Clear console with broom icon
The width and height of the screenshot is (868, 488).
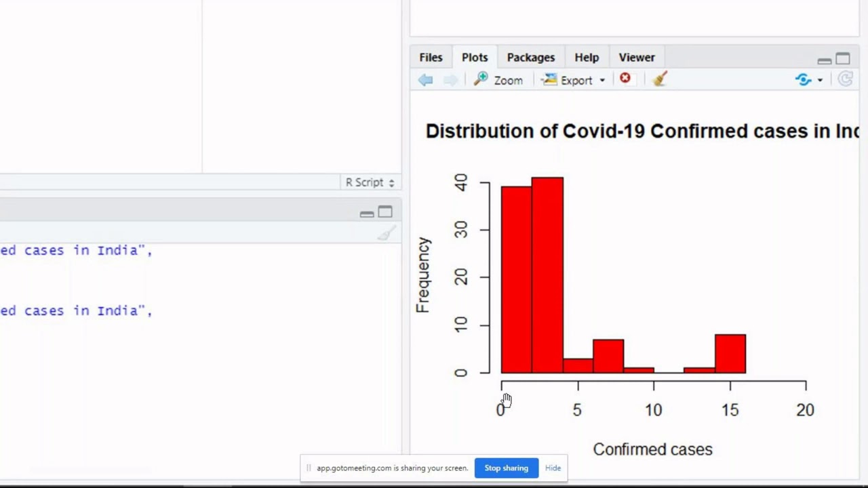click(387, 234)
